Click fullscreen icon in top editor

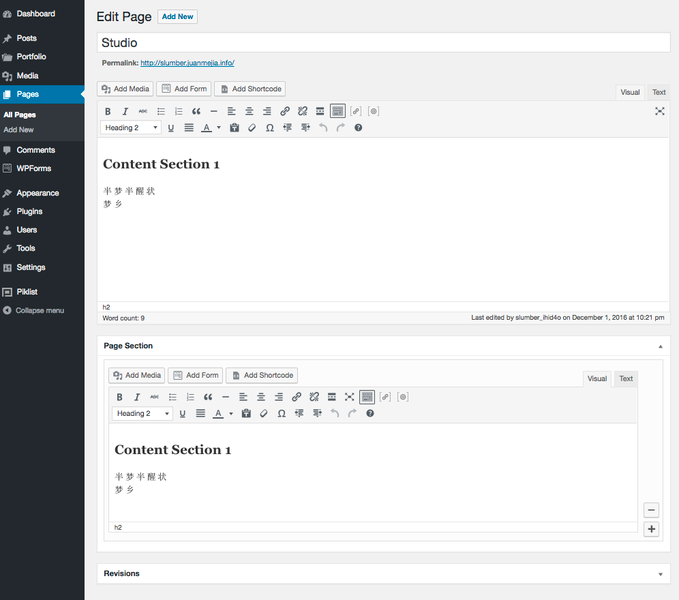(659, 111)
